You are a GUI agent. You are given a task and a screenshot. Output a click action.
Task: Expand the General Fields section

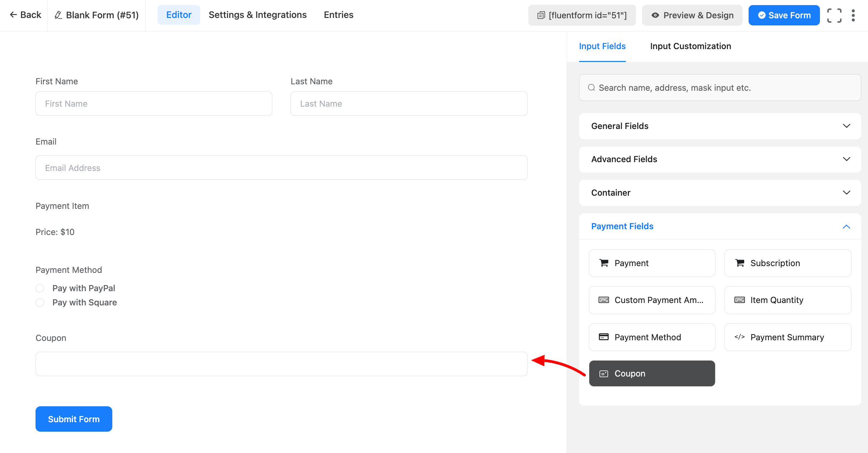coord(720,126)
